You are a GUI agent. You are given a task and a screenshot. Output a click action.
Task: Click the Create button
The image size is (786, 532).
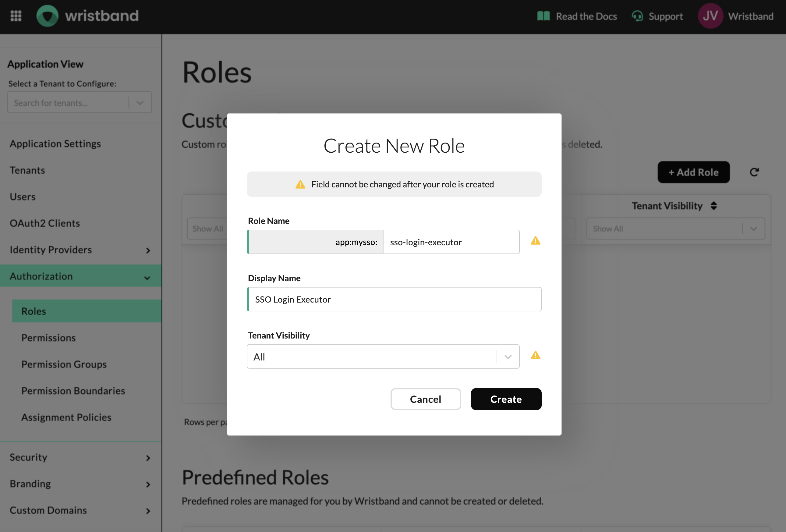click(x=506, y=399)
